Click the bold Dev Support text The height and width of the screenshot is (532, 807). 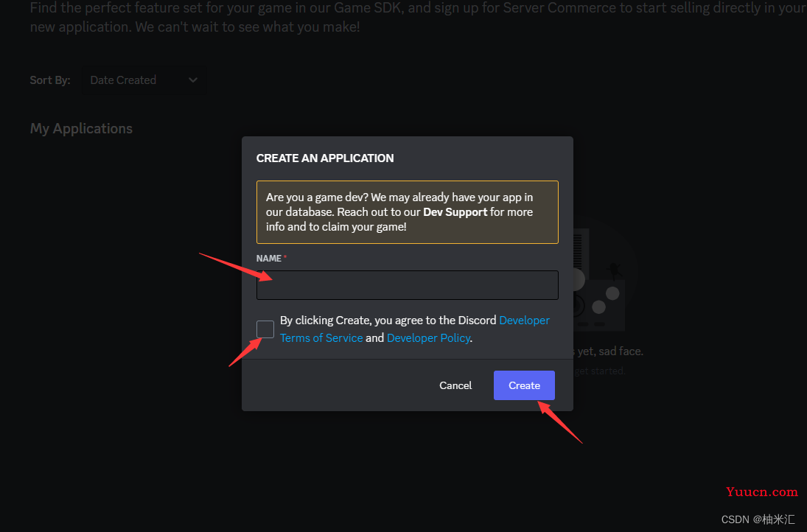click(455, 212)
